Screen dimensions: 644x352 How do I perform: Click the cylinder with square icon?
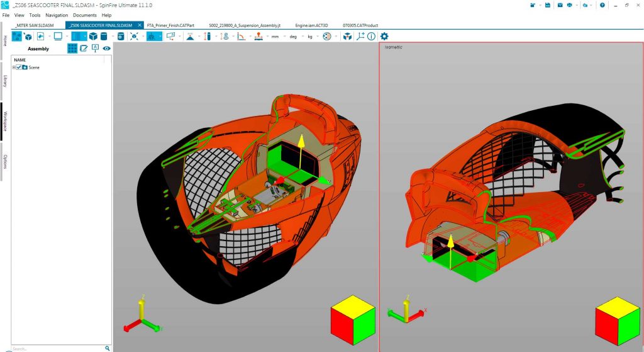pyautogui.click(x=121, y=37)
